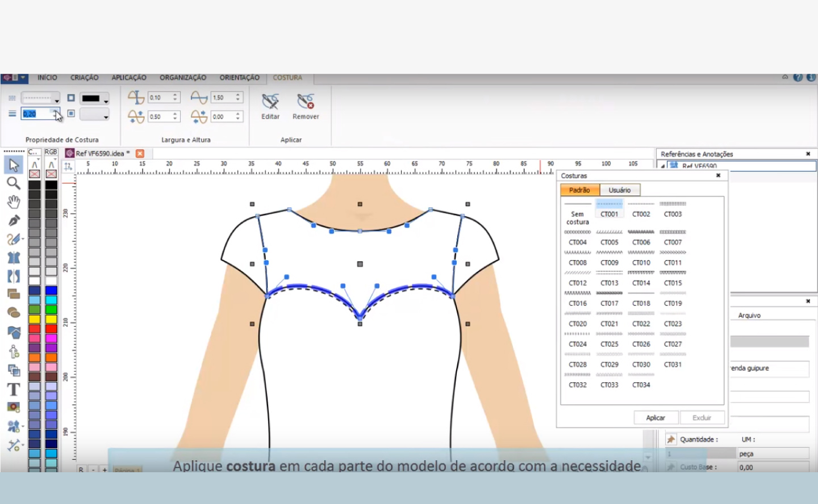The width and height of the screenshot is (818, 504).
Task: Pick the red swatch in RGB palette
Action: 51,329
